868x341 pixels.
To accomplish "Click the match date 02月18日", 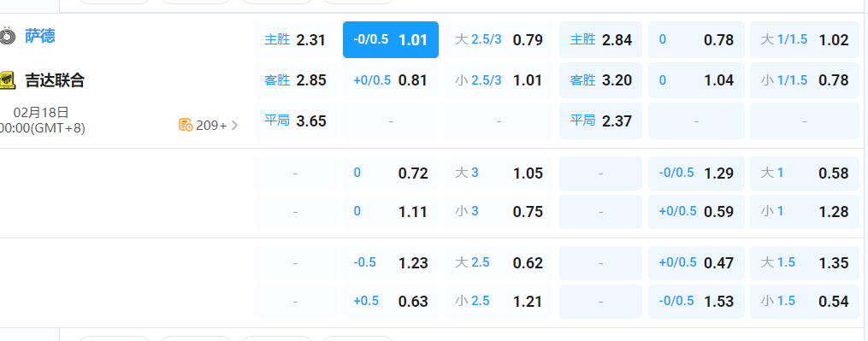I will (x=41, y=113).
